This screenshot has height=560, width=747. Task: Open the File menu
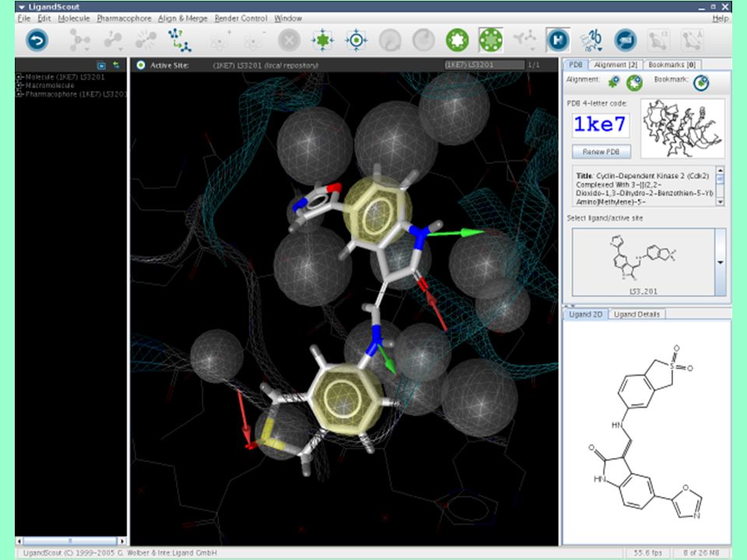point(24,18)
